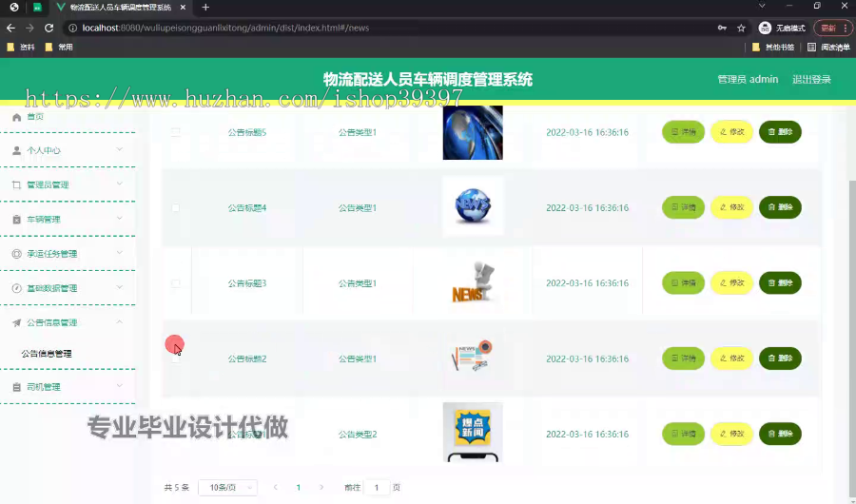Open the 爆点新闻 thumbnail image
This screenshot has height=504, width=856.
point(473,433)
